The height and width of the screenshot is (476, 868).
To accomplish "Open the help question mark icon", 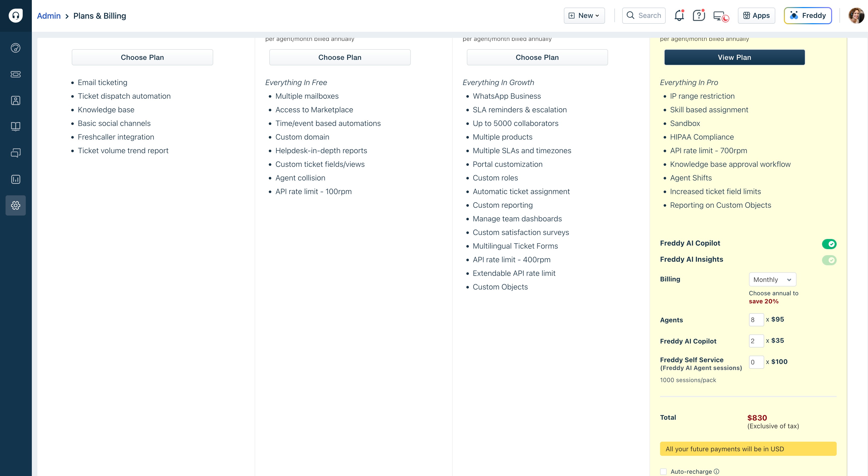I will click(698, 15).
